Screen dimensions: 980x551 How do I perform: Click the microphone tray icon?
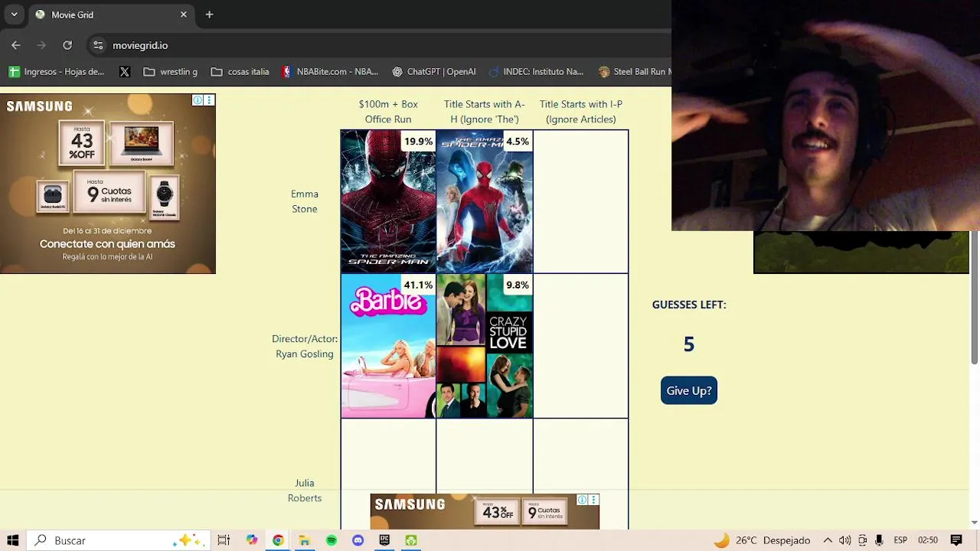879,540
